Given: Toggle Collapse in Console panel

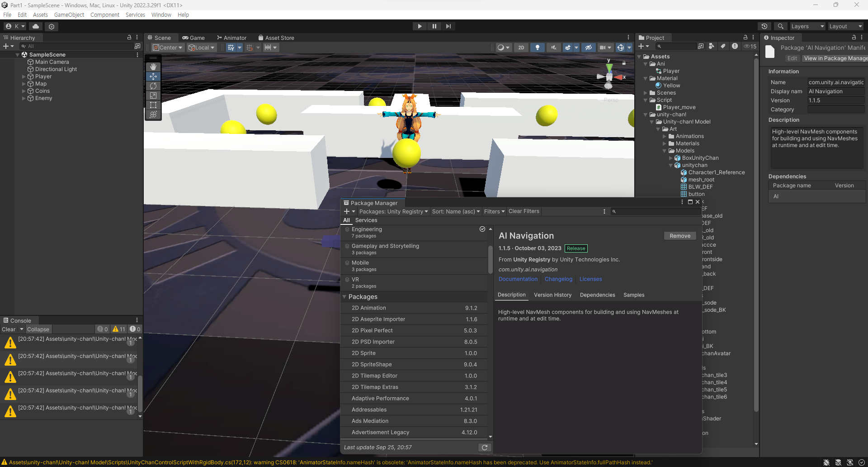Looking at the screenshot, I should [38, 329].
